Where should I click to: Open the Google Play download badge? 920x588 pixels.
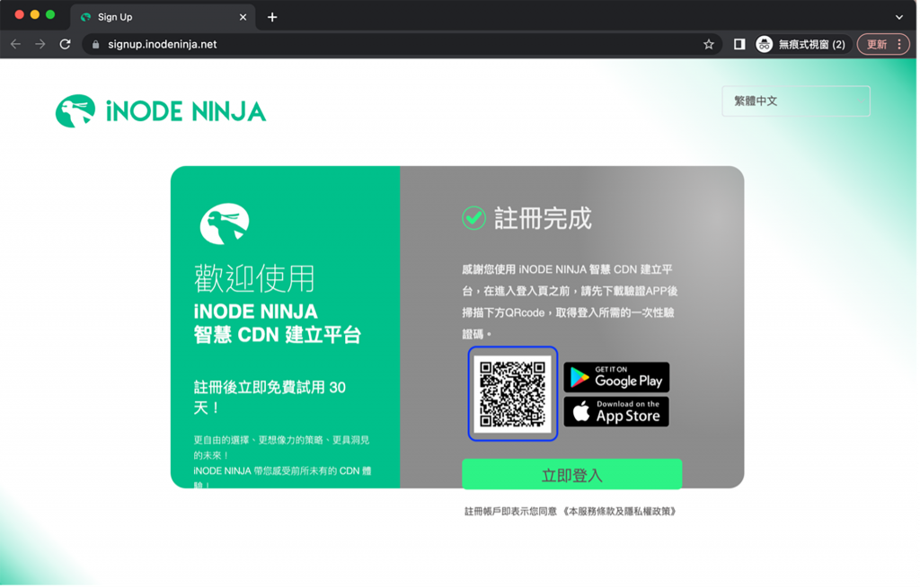[x=616, y=377]
